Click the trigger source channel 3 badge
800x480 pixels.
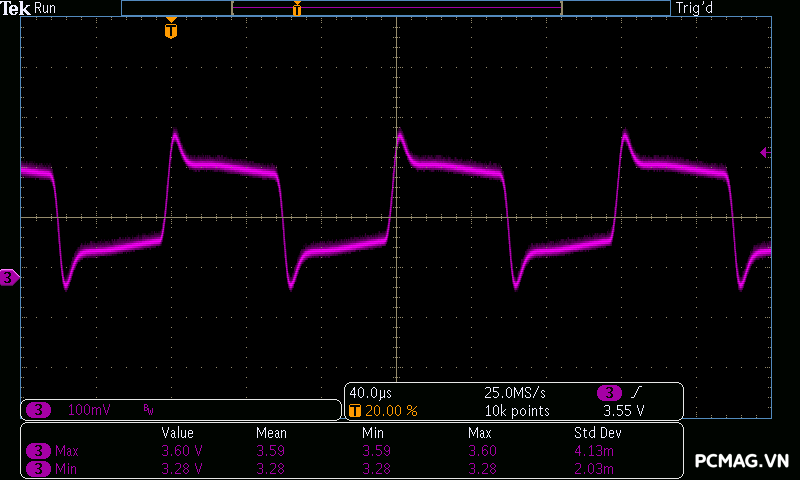click(x=609, y=392)
